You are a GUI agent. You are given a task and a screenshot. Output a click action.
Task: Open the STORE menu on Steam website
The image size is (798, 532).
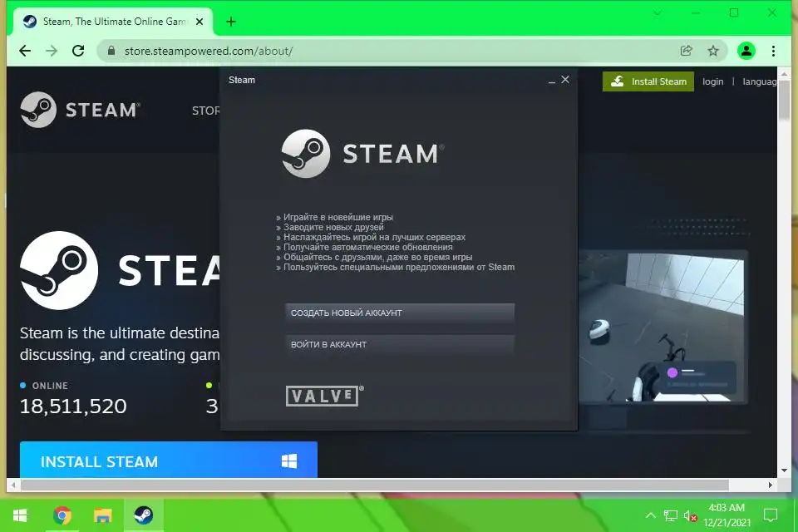(x=205, y=111)
